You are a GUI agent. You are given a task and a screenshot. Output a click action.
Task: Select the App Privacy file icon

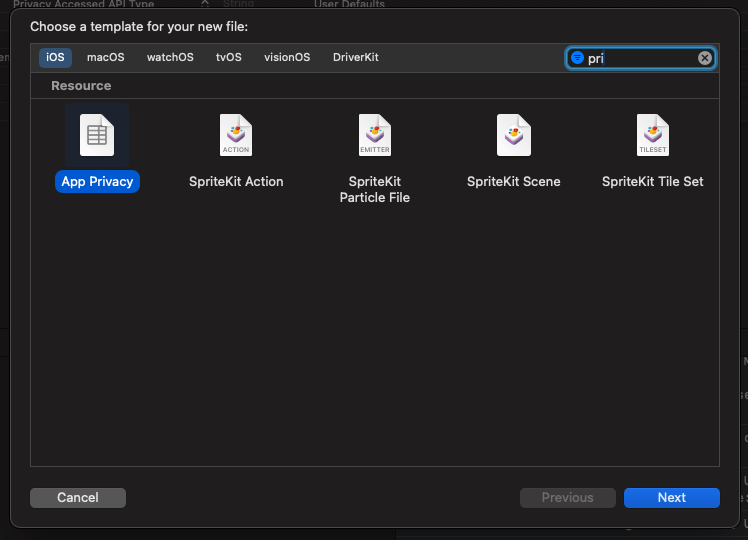tap(97, 135)
